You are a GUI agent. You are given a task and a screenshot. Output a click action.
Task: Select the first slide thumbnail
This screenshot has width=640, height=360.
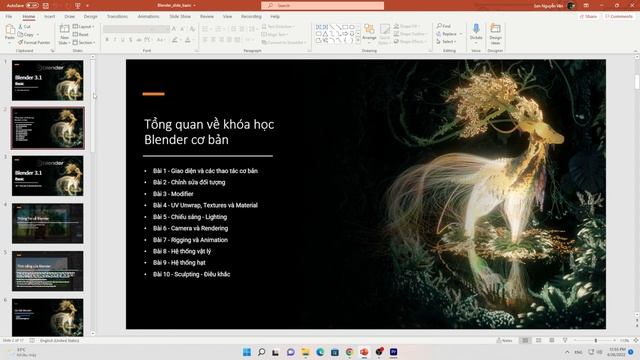[x=48, y=80]
